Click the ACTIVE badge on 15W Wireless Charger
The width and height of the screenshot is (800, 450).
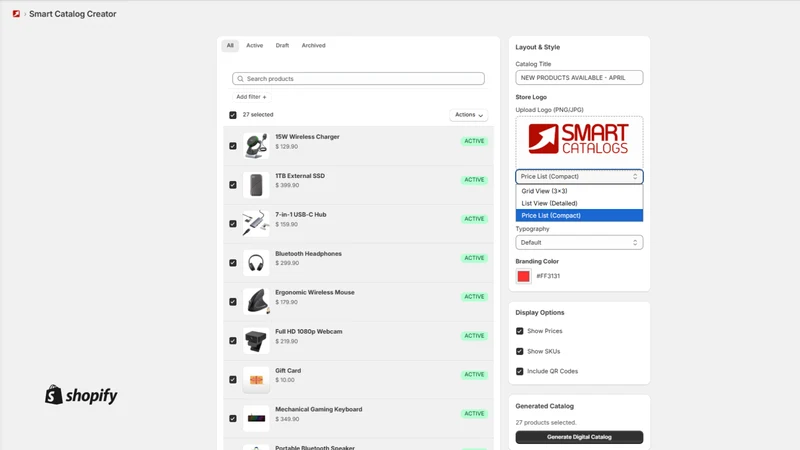pos(474,141)
